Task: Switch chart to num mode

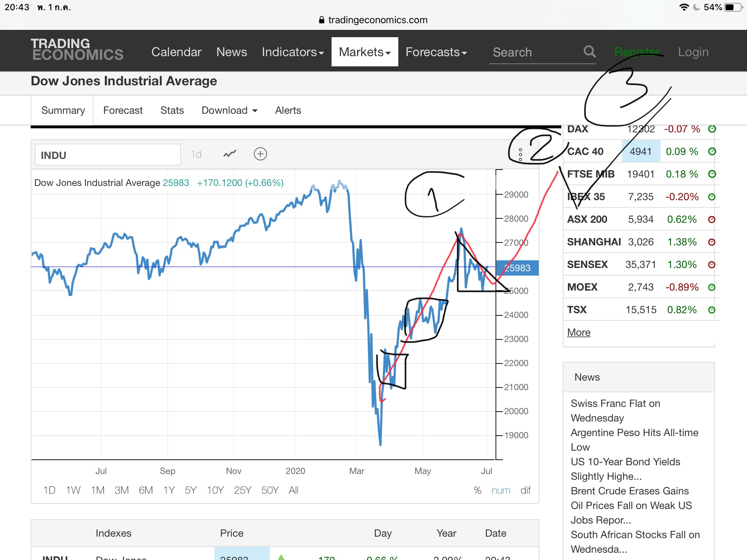Action: click(x=501, y=490)
